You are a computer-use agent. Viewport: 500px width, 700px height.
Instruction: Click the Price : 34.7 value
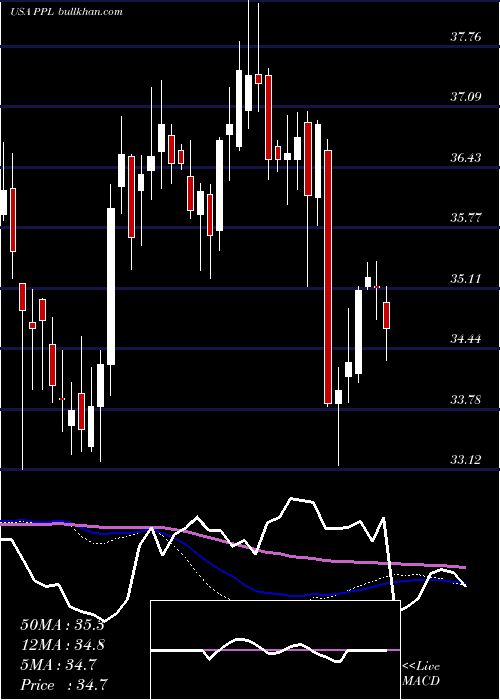point(63,685)
